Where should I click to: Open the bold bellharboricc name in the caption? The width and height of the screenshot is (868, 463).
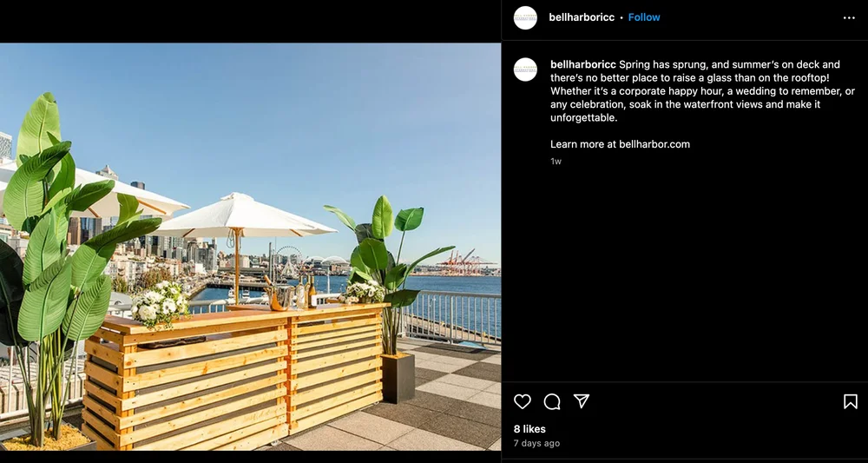pyautogui.click(x=583, y=65)
